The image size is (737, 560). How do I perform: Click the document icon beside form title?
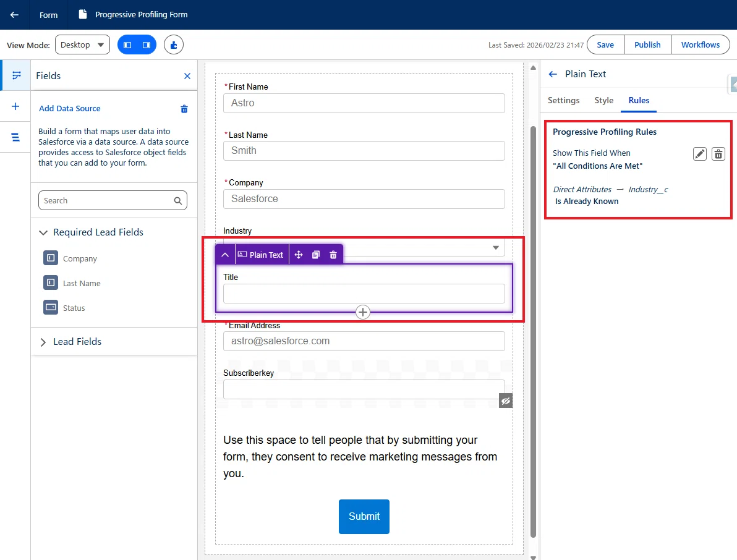pos(83,15)
